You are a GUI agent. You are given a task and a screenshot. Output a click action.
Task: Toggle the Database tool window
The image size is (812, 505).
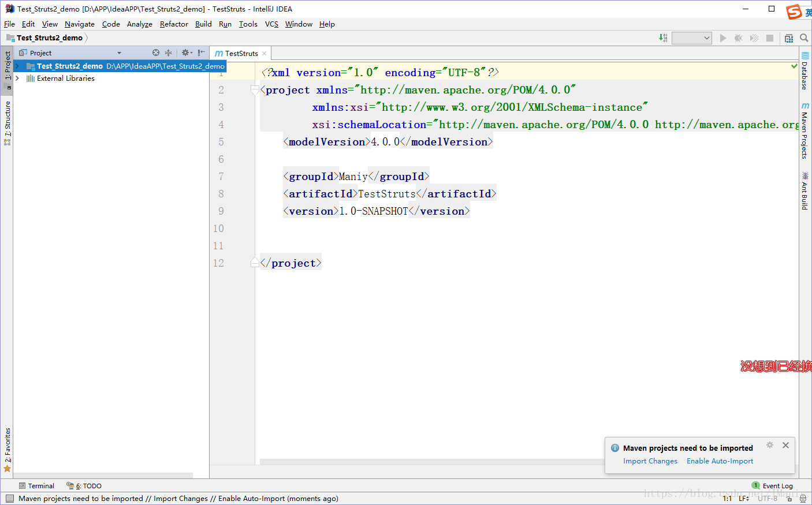tap(805, 71)
